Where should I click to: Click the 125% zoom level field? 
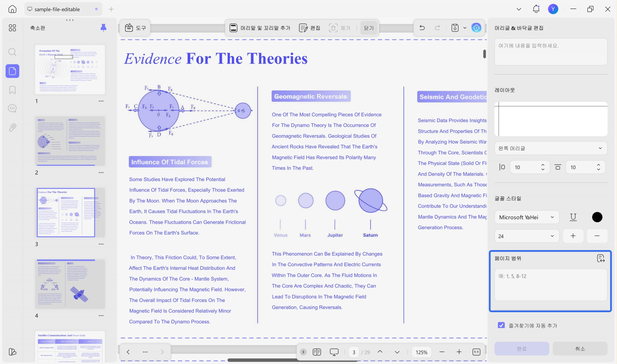422,352
